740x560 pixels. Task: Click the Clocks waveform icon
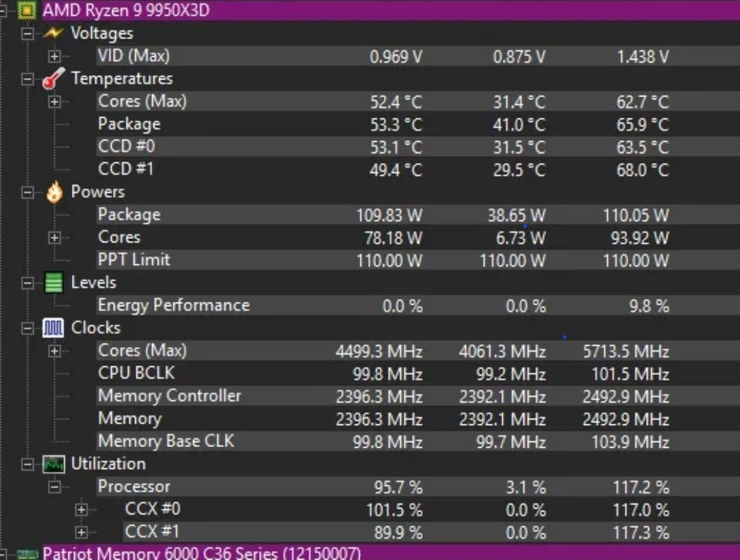tap(53, 328)
